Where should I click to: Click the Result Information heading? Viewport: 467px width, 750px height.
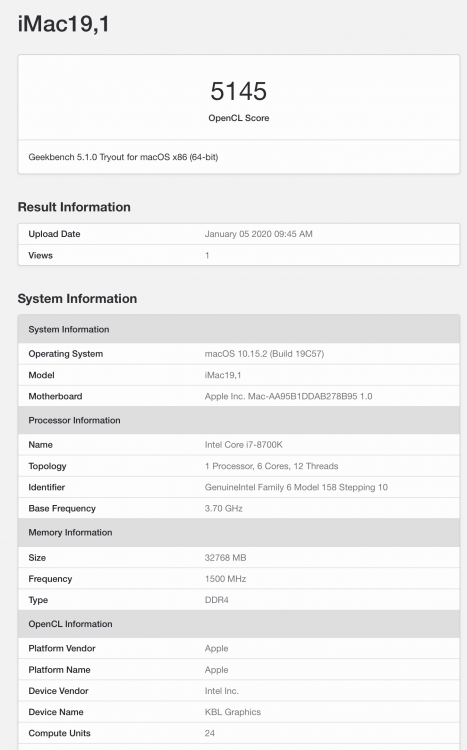74,207
